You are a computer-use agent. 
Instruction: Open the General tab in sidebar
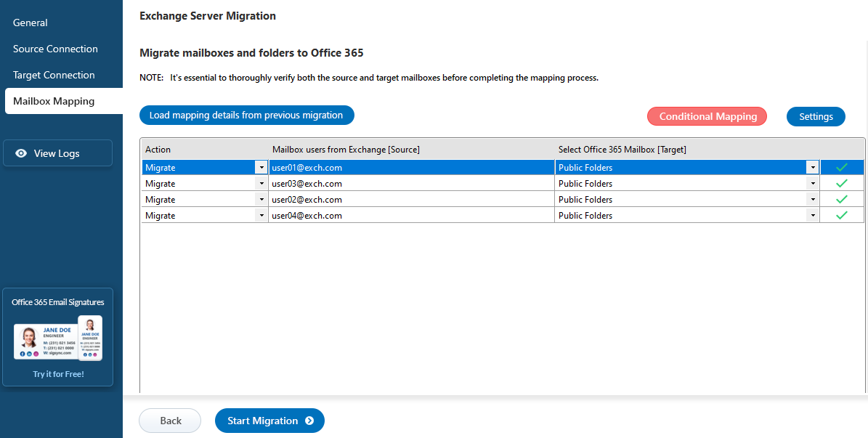(31, 23)
